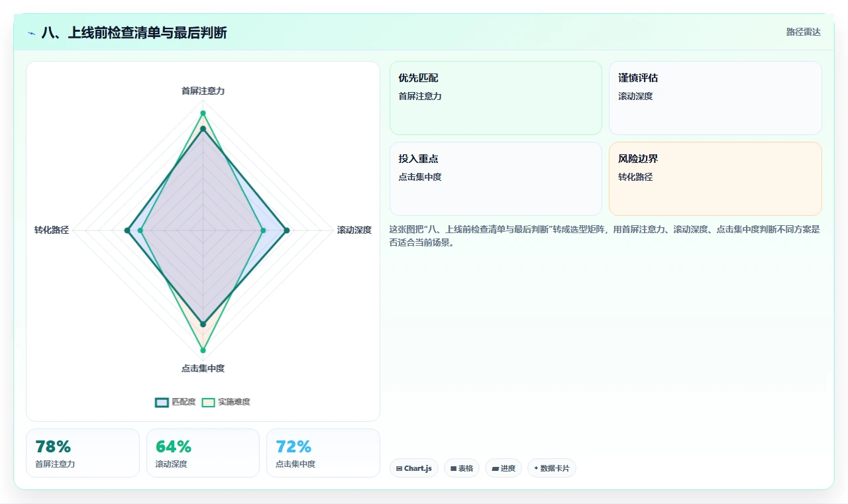Click the 转化路径 radar axis label
The height and width of the screenshot is (504, 848).
click(x=52, y=230)
